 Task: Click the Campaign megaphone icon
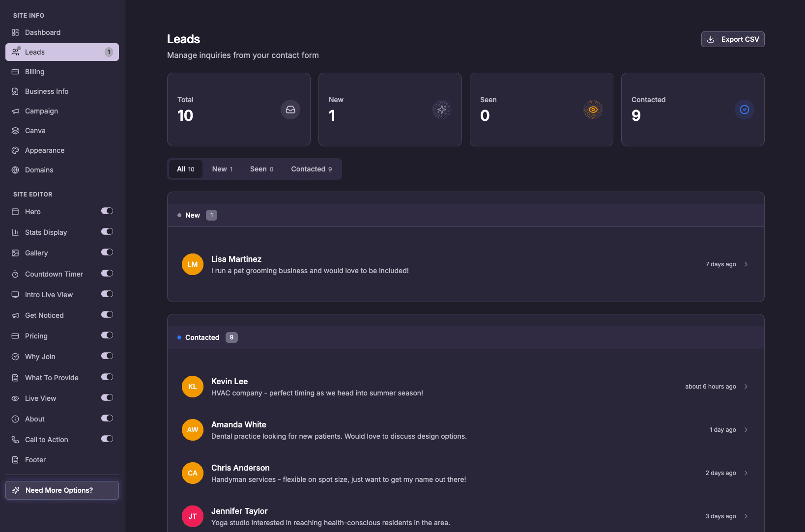[x=15, y=111]
